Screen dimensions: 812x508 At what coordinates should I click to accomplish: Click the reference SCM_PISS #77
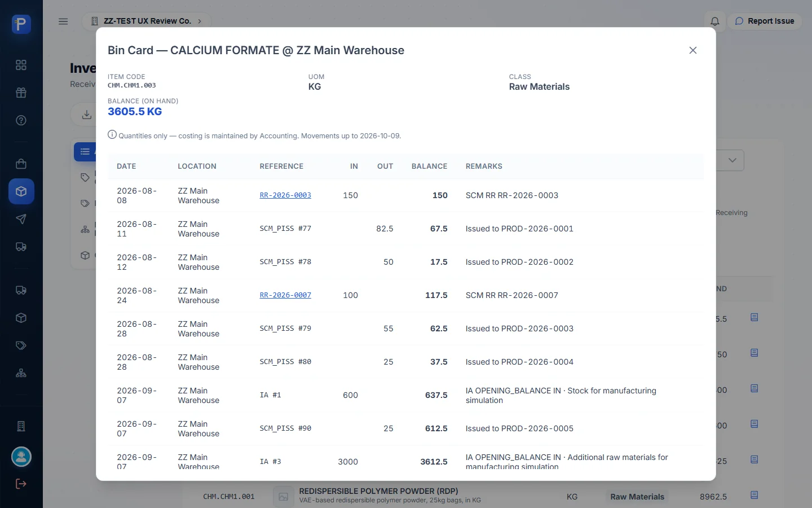(285, 229)
